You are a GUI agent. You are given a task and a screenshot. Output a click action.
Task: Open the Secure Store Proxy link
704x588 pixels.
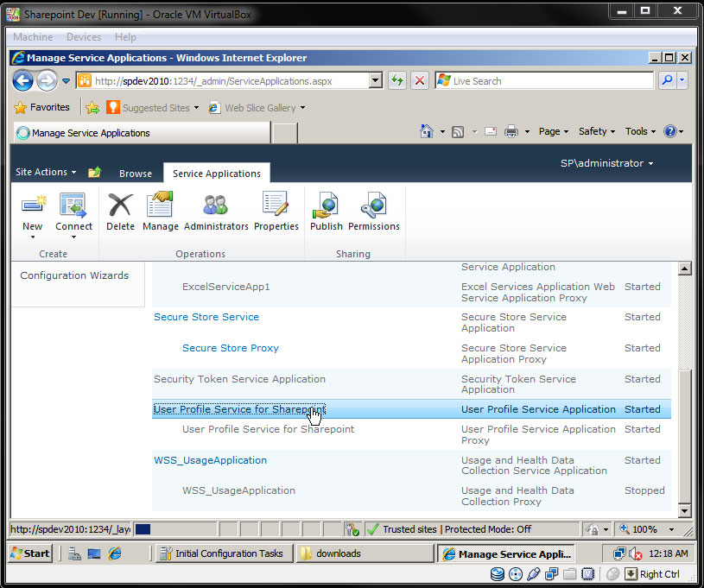click(x=231, y=348)
